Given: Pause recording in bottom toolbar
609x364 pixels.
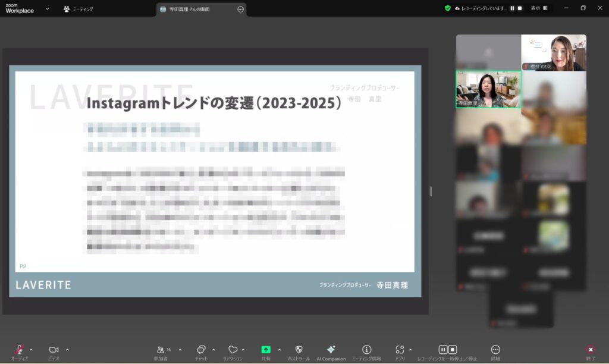Looking at the screenshot, I should coord(442,350).
